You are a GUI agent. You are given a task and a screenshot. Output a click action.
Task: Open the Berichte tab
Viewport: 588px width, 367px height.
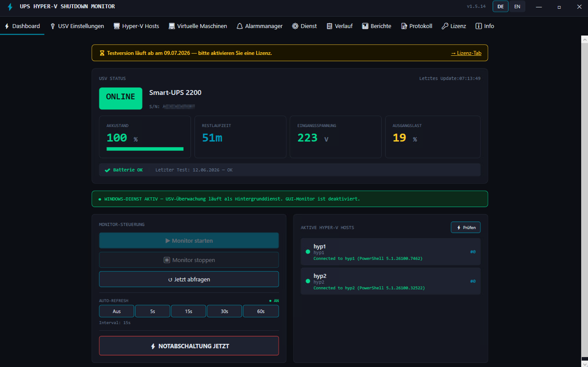(x=377, y=26)
